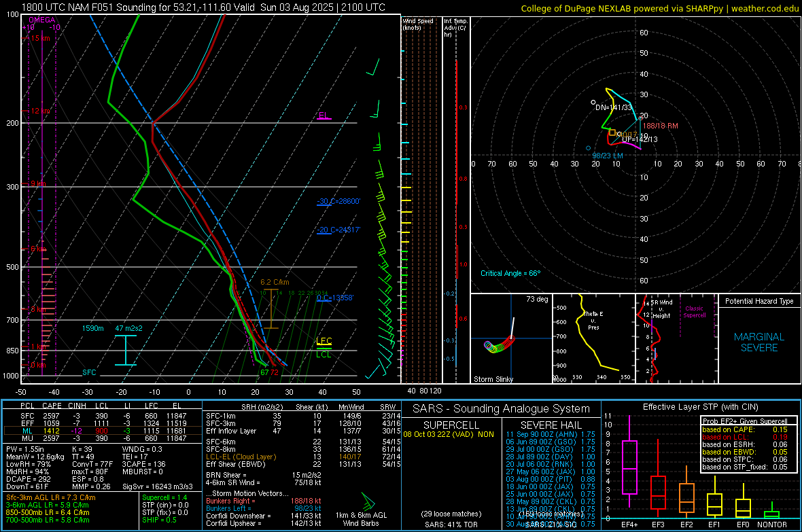The height and width of the screenshot is (532, 802).
Task: Click the LCL-EL (Cloud Layer) row
Action: tap(303, 457)
